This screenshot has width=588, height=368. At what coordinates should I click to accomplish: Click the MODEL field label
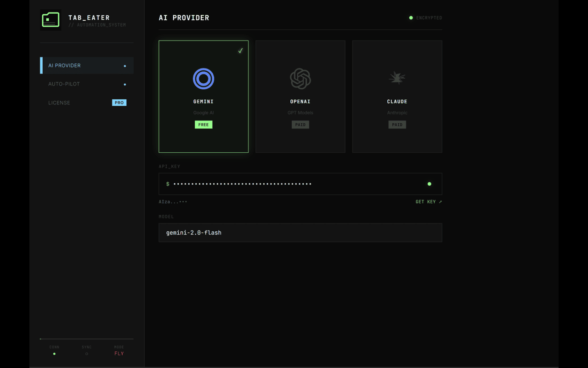tap(166, 217)
